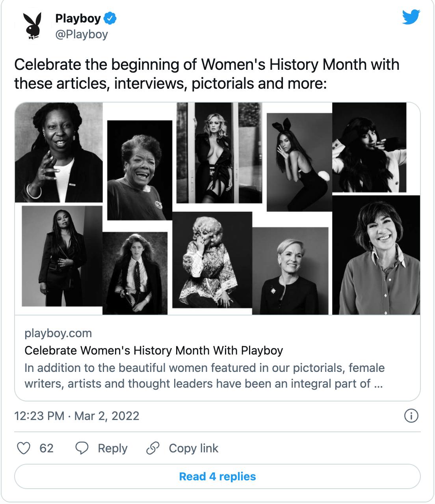Click the Twitter bird logo
Image resolution: width=435 pixels, height=504 pixels.
(x=411, y=17)
